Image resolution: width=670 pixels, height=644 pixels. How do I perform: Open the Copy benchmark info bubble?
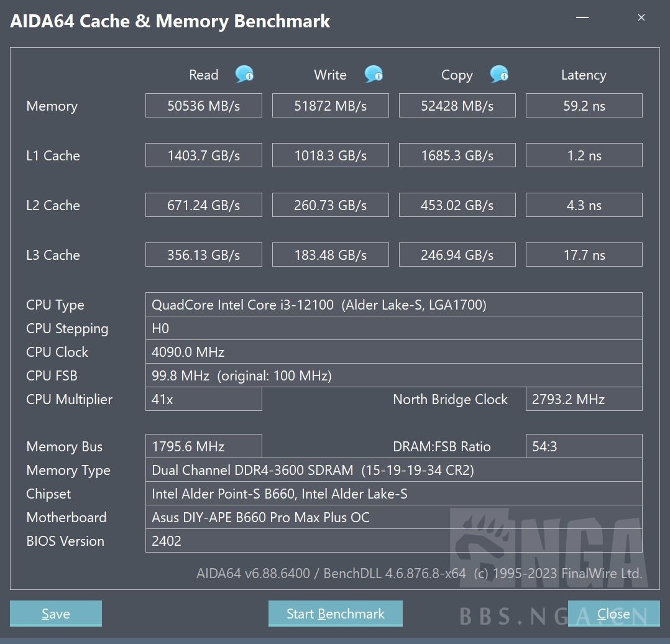(x=500, y=74)
